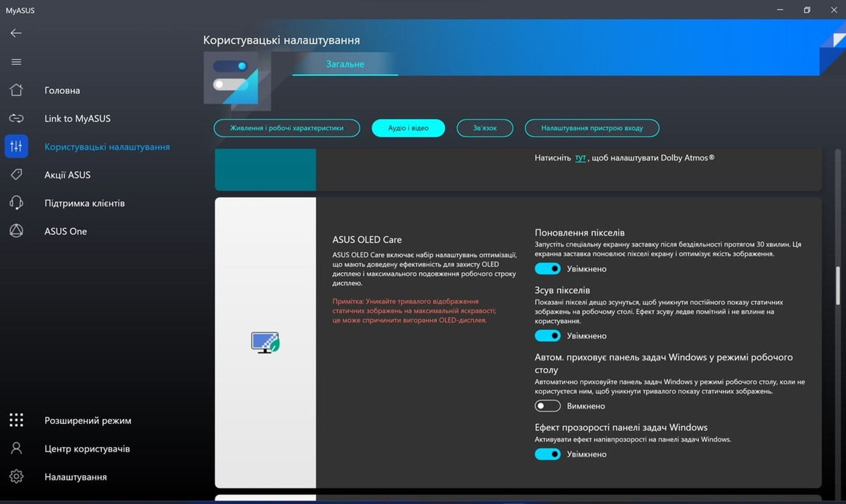The image size is (846, 504).
Task: Click the back arrow icon
Action: [16, 33]
